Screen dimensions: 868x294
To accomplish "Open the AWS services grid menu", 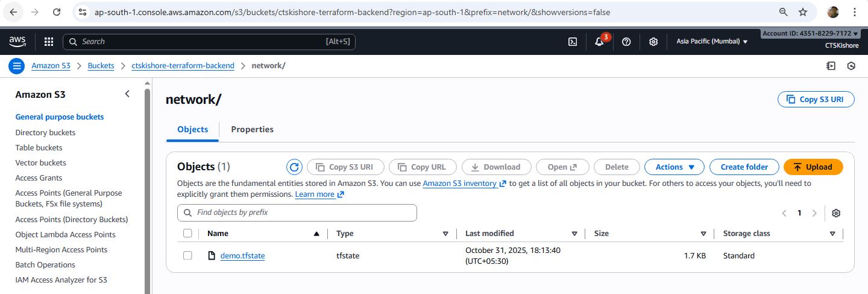I will (x=49, y=42).
